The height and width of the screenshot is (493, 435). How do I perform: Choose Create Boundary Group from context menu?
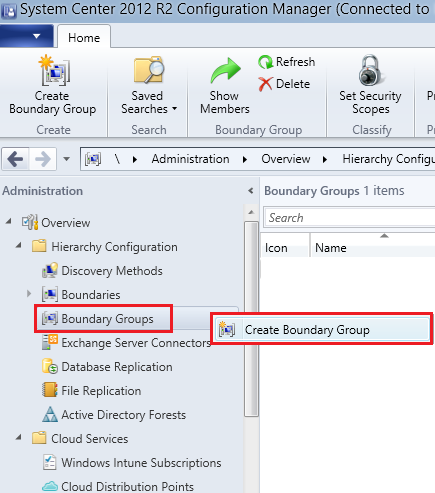pyautogui.click(x=322, y=330)
